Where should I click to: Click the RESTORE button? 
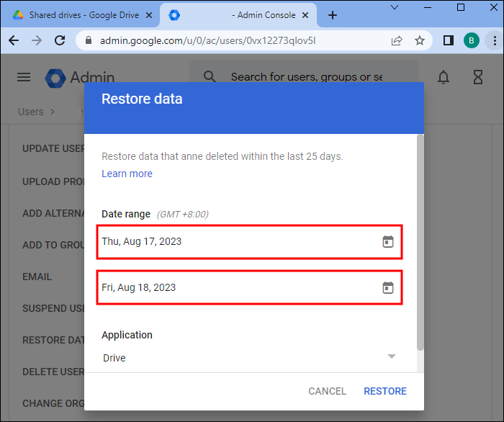(x=385, y=391)
